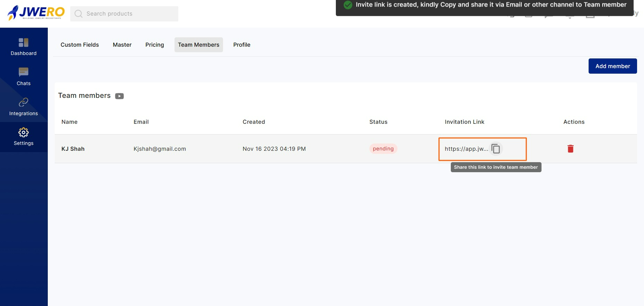
Task: Open the Master tab
Action: [x=122, y=45]
